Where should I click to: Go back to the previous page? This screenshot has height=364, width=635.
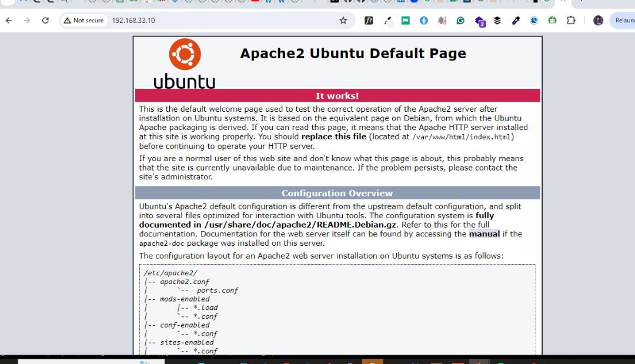tap(9, 20)
